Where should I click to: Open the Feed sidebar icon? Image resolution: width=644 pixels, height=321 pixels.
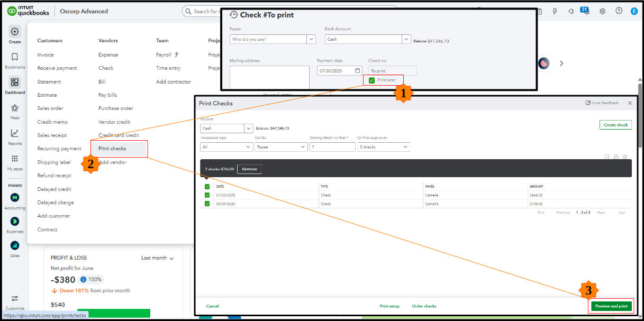15,108
